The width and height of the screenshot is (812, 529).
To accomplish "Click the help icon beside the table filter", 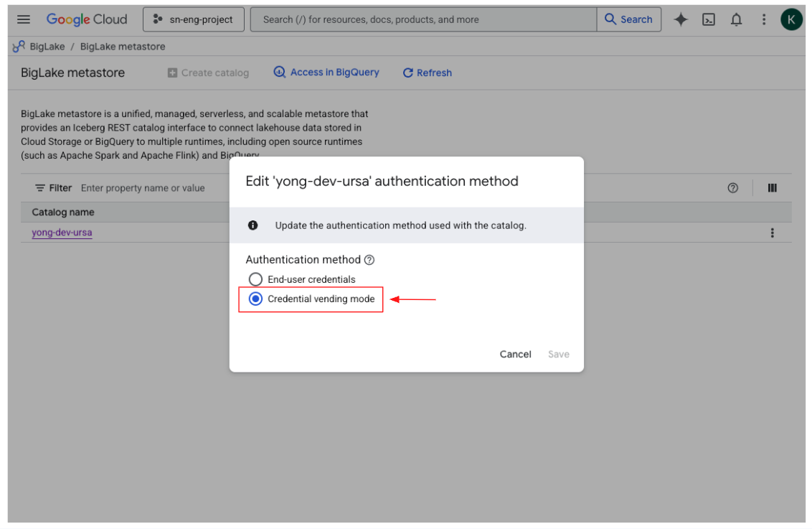I will (x=732, y=188).
